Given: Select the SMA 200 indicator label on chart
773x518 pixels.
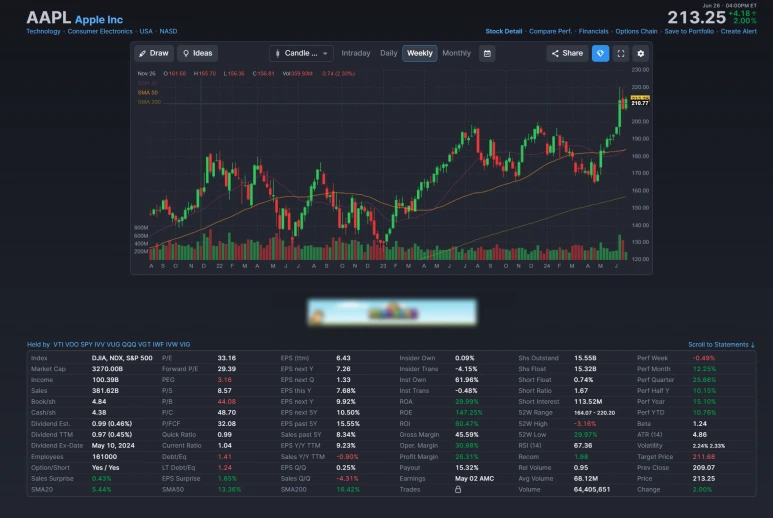Looking at the screenshot, I should 149,102.
